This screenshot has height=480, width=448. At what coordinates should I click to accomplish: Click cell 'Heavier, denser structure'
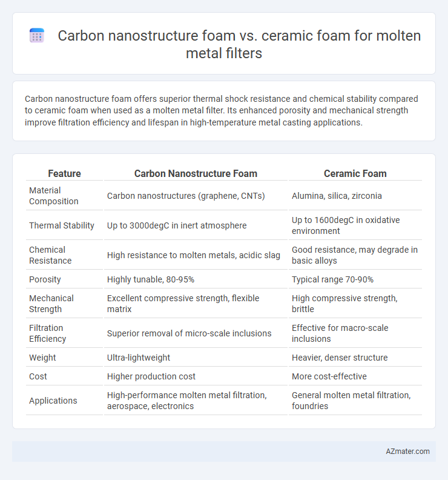pos(340,357)
